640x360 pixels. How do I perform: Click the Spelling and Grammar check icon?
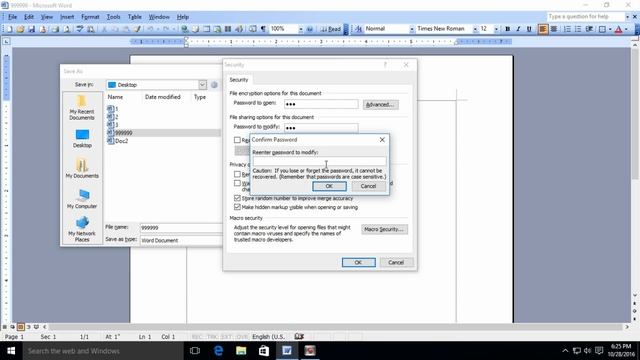click(80, 29)
